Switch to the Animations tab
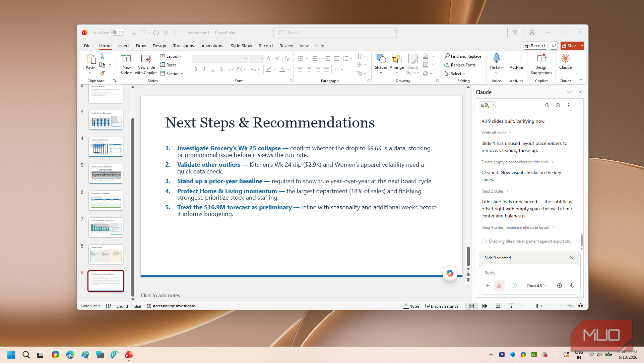Image resolution: width=644 pixels, height=363 pixels. pyautogui.click(x=212, y=46)
